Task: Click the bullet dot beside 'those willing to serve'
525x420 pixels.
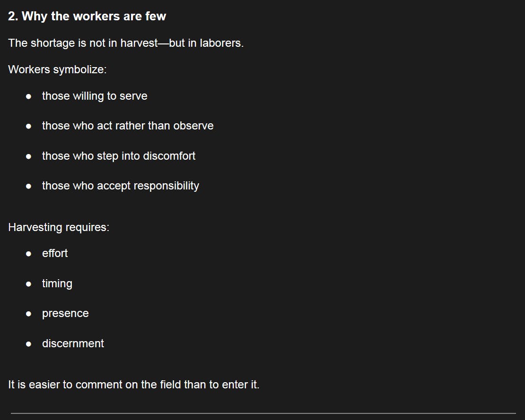Action: point(28,97)
